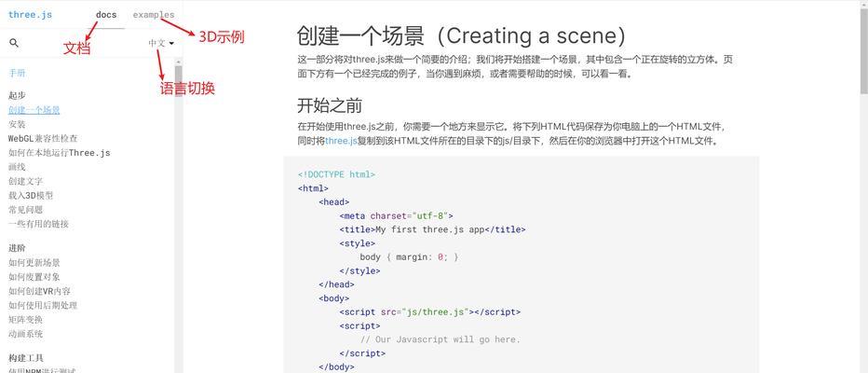
Task: Click the three.js logo link
Action: [x=31, y=15]
